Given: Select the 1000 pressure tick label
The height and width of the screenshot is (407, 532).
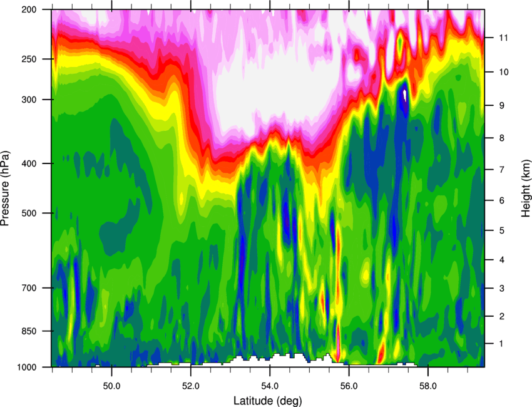Looking at the screenshot, I should tap(26, 367).
